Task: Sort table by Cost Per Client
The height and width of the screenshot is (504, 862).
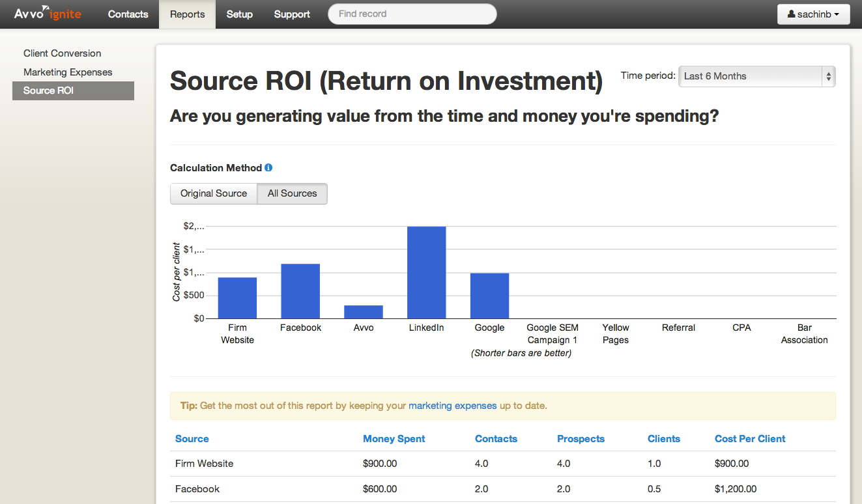Action: 750,439
